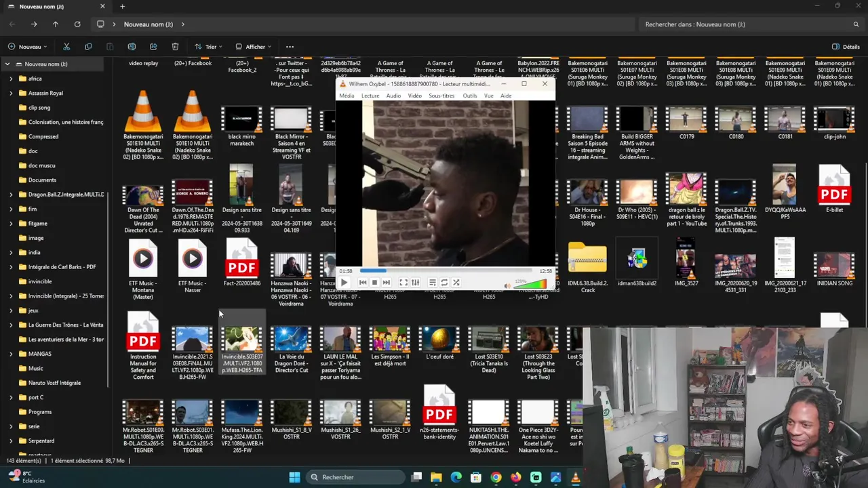Screen dimensions: 868x488
Task: Click VLC next track button
Action: 386,283
